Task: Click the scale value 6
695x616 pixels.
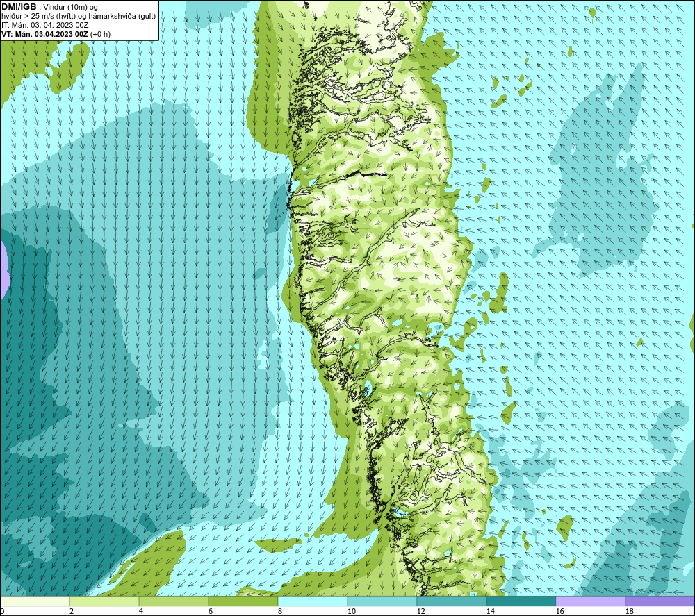Action: click(x=210, y=611)
